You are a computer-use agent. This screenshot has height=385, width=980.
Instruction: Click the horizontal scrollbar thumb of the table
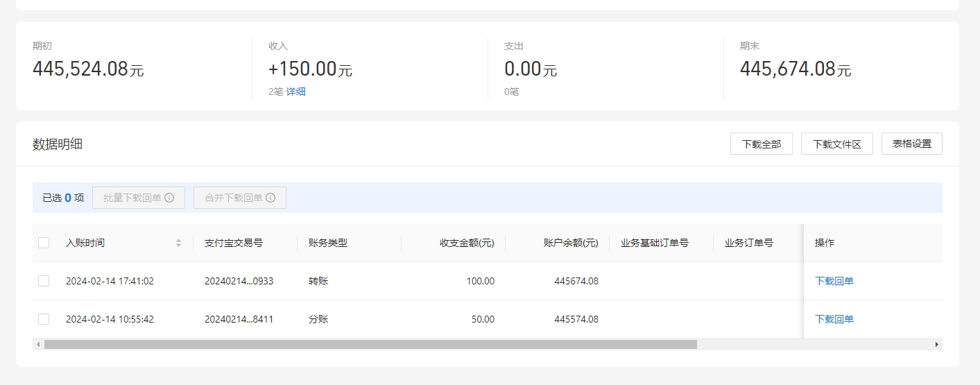pos(370,344)
